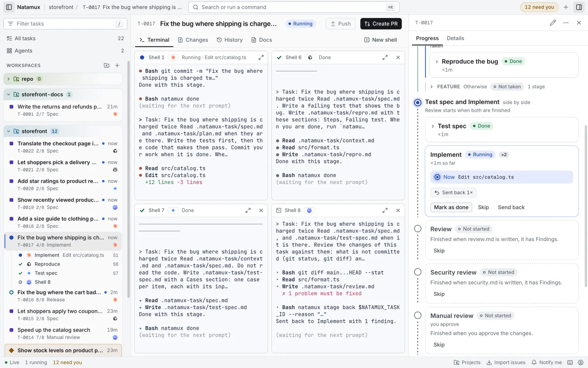Image resolution: width=588 pixels, height=368 pixels.
Task: Toggle the left sidebar panel icon
Action: pyautogui.click(x=9, y=7)
